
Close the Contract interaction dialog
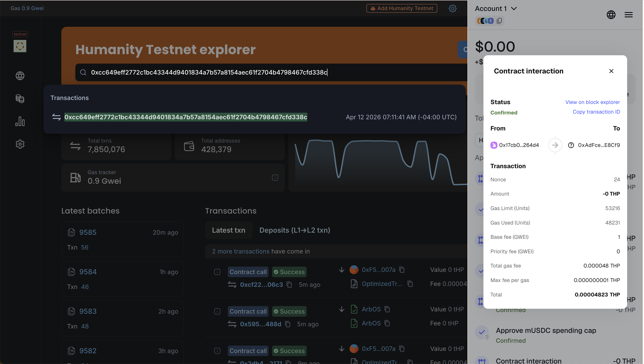[611, 71]
